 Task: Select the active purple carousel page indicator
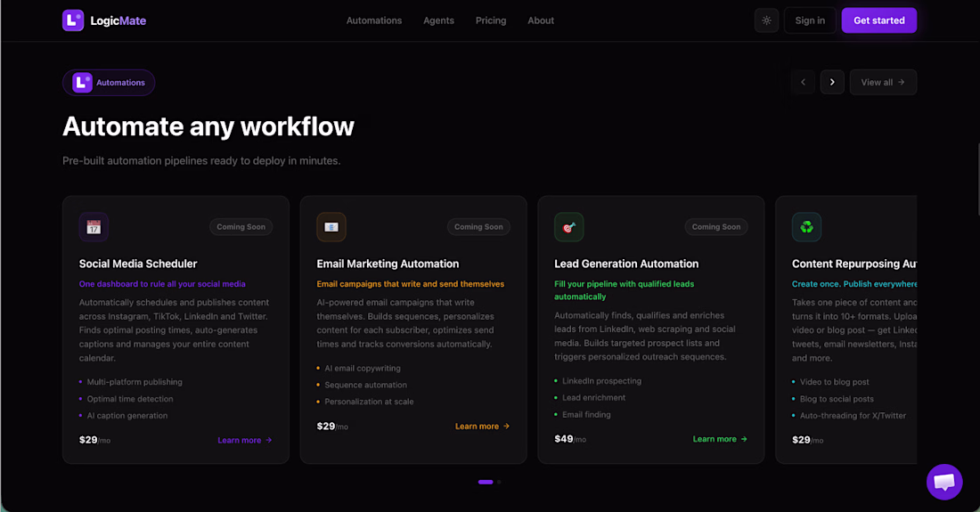tap(486, 482)
